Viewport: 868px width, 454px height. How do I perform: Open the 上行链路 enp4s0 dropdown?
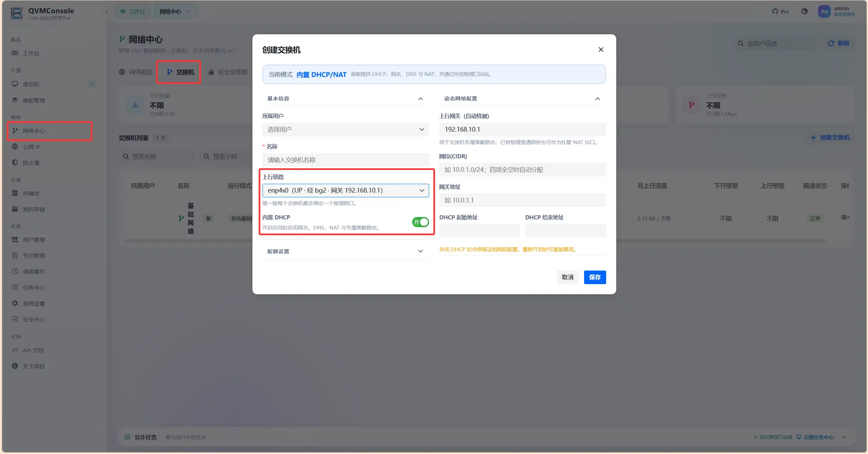pos(345,191)
